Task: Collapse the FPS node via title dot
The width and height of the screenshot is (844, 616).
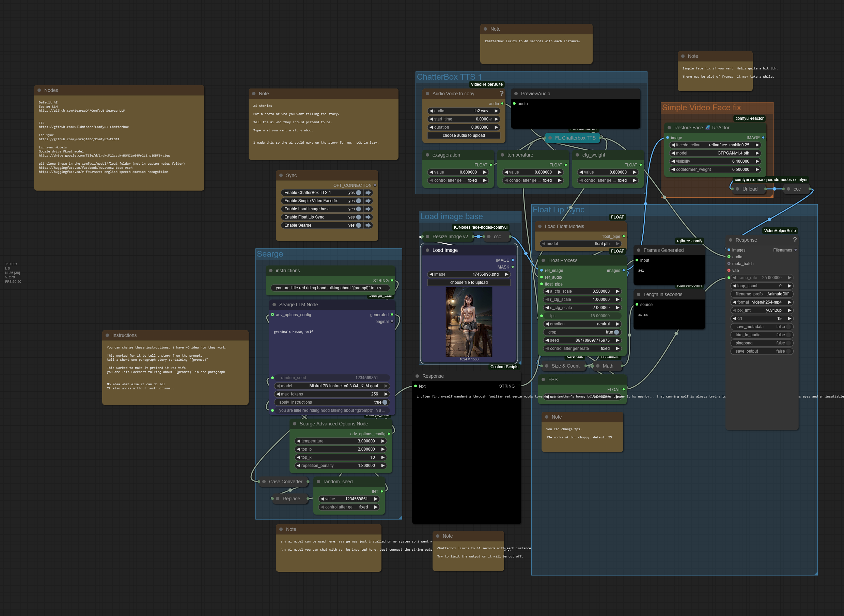Action: 543,379
